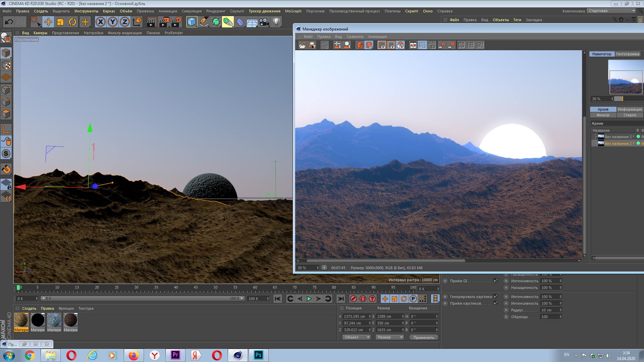Screen dimensions: 644x362
Task: Click the Open file icon in the Image Manager
Action: pos(303,45)
